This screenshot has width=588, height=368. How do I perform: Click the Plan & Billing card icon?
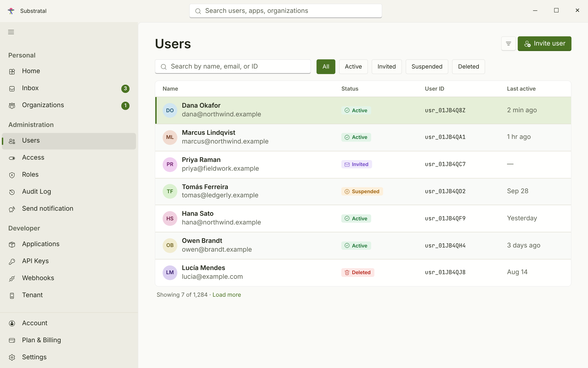[12, 340]
